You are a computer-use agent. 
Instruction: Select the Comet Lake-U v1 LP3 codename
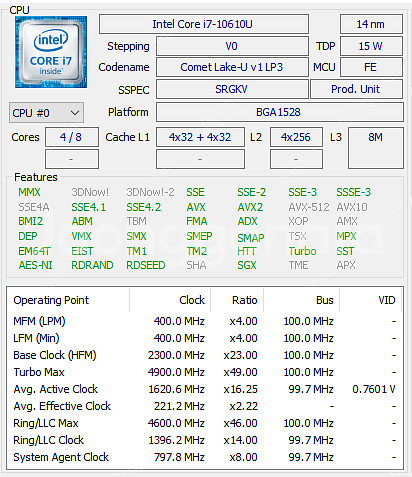[x=232, y=67]
